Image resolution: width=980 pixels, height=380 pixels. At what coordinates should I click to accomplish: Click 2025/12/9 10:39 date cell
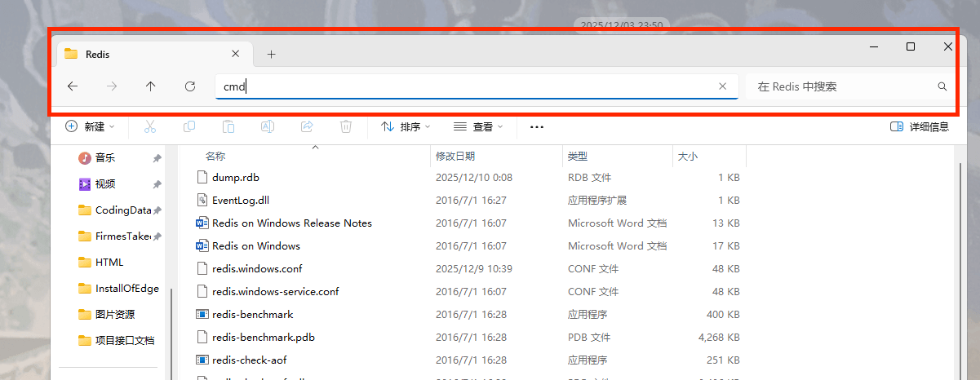point(474,268)
